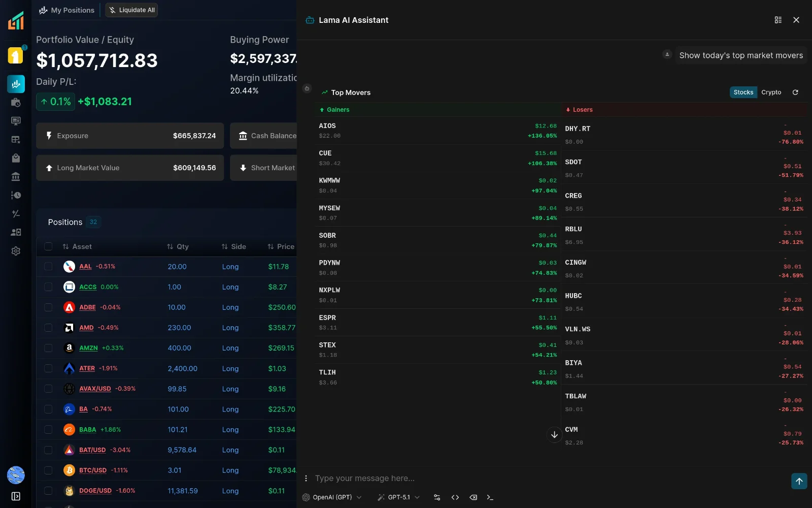Select the CUE gainer row
812x508 pixels.
click(x=437, y=158)
